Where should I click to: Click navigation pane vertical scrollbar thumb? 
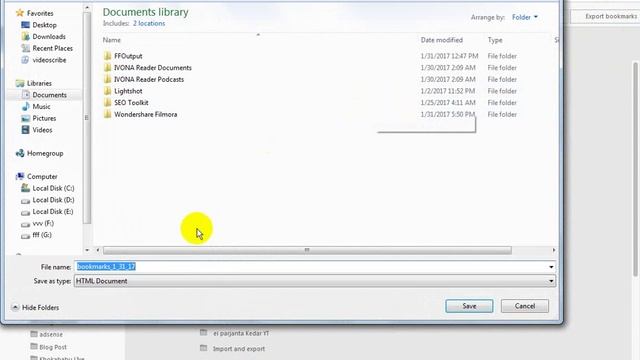point(87,118)
